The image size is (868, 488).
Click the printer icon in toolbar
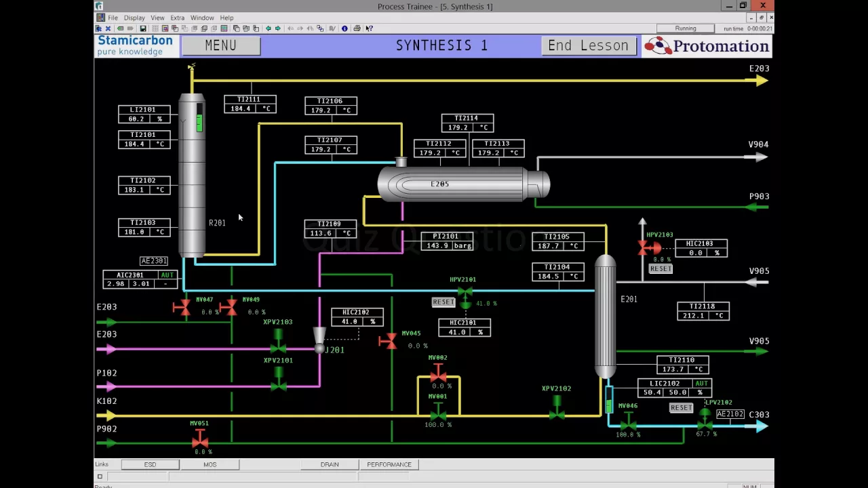357,28
